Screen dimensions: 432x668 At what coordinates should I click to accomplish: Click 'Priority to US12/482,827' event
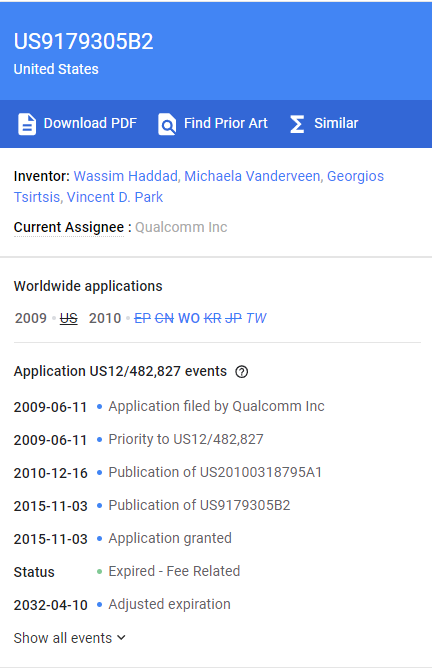186,439
